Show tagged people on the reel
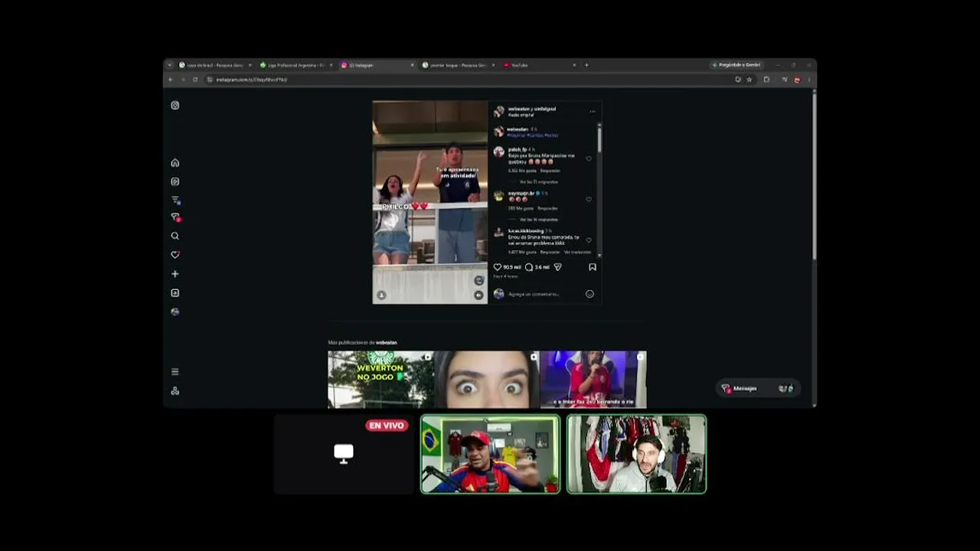 (381, 295)
